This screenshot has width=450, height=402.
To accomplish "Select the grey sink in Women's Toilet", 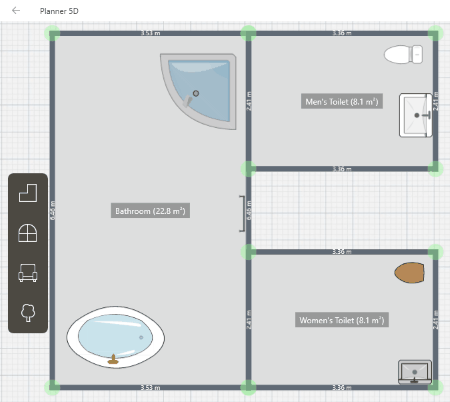I will click(x=415, y=372).
